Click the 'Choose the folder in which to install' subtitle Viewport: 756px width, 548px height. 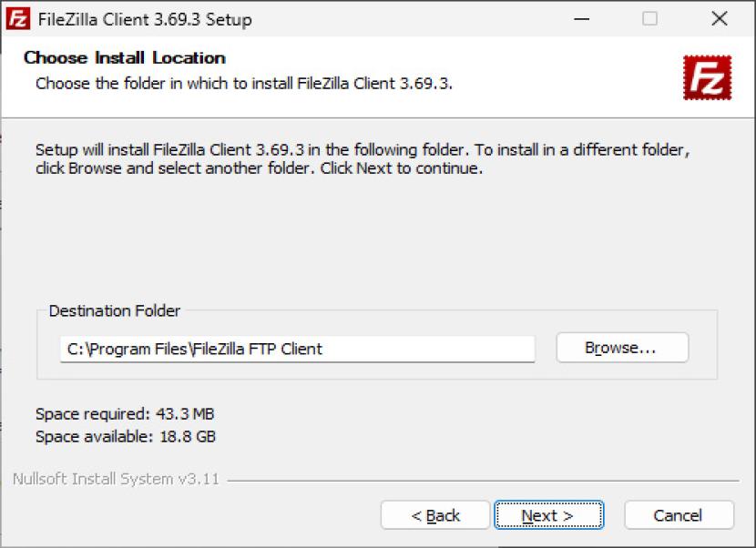tap(244, 84)
